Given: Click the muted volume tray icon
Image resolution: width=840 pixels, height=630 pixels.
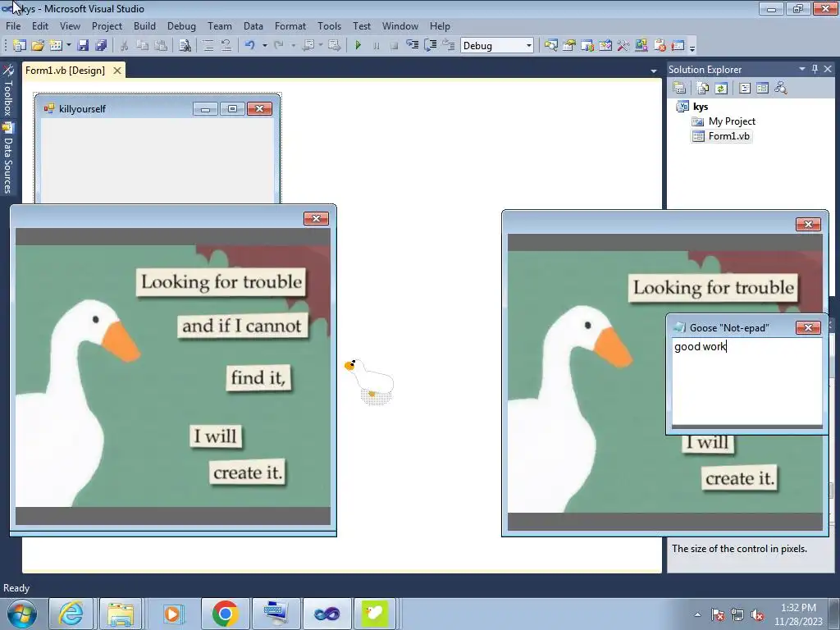Looking at the screenshot, I should click(757, 614).
